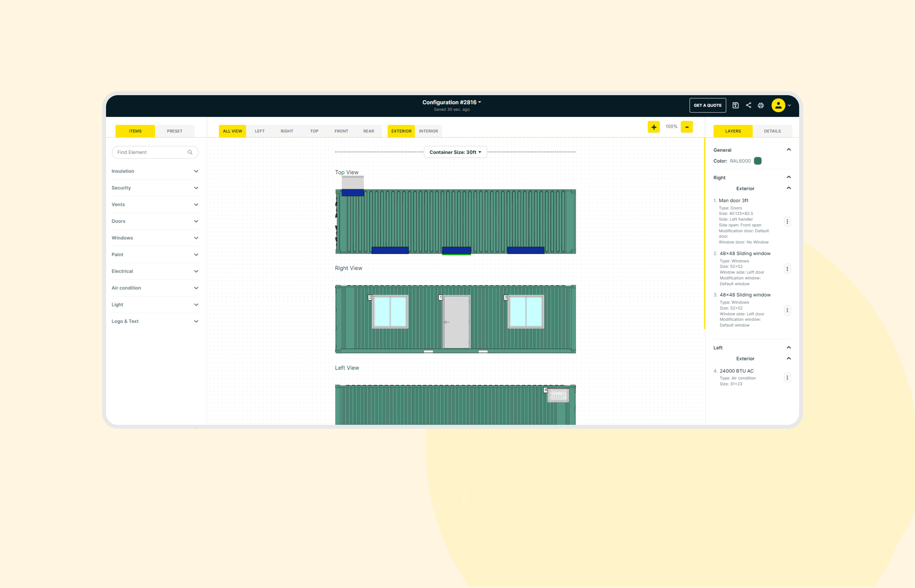
Task: Select the TOP view tab
Action: (314, 131)
